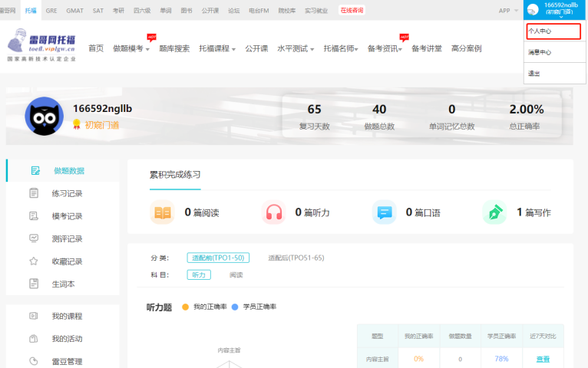Click the user avatar in top bar
Viewport: 588px width, 368px height.
click(533, 9)
